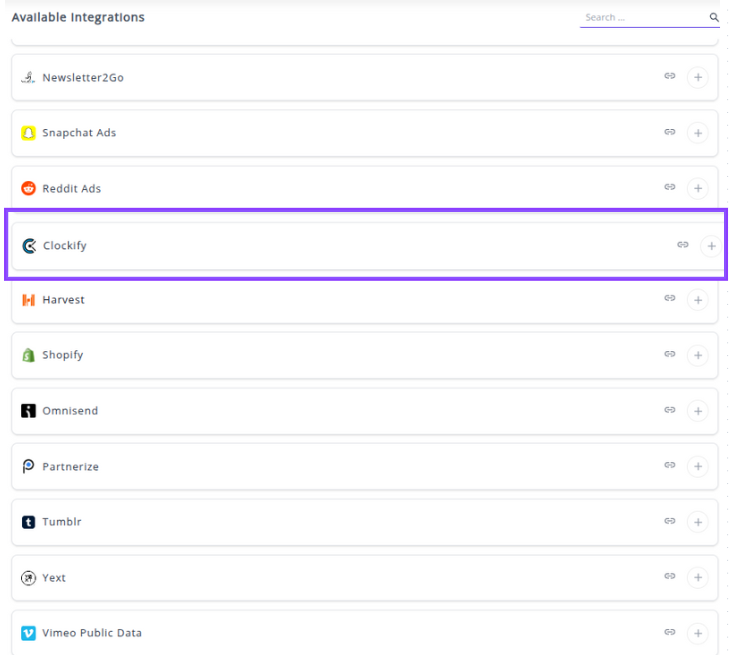
Task: Add the Omnisend integration
Action: click(697, 411)
